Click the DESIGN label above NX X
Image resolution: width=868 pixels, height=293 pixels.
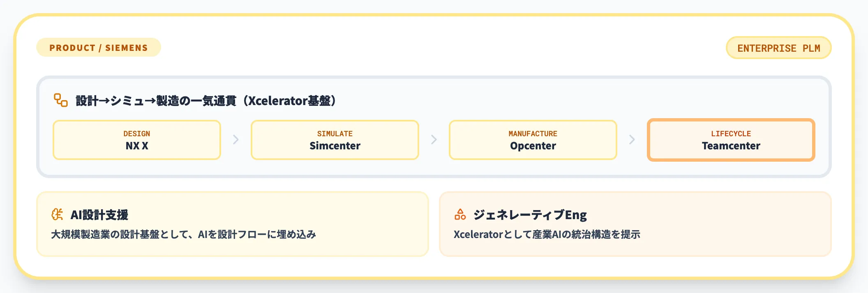point(137,134)
